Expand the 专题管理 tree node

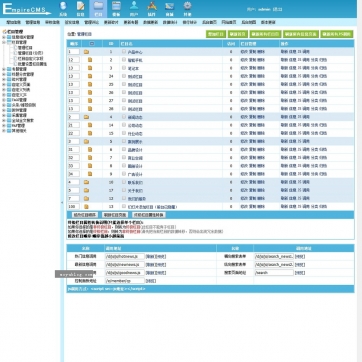tap(4, 69)
